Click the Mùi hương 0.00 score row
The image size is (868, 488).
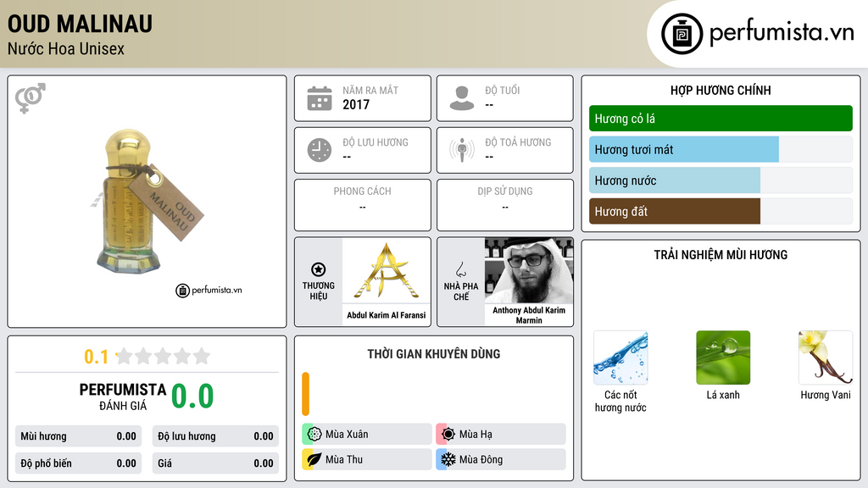78,436
